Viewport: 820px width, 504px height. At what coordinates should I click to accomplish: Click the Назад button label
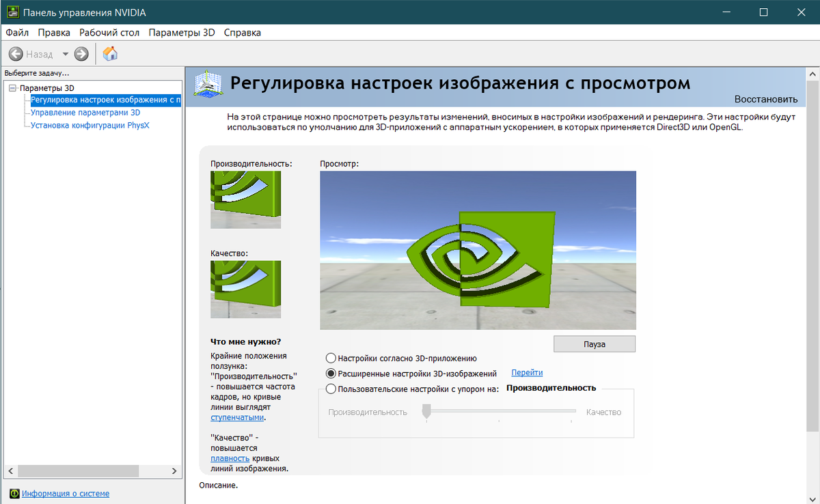40,54
